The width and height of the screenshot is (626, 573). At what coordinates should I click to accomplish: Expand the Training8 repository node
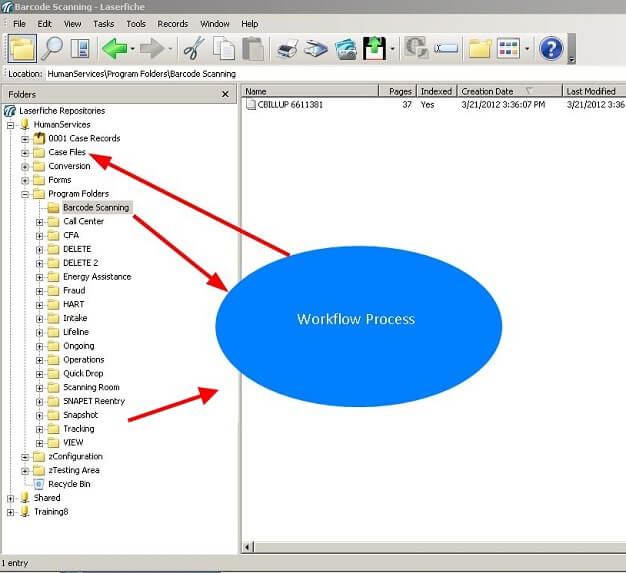point(10,513)
